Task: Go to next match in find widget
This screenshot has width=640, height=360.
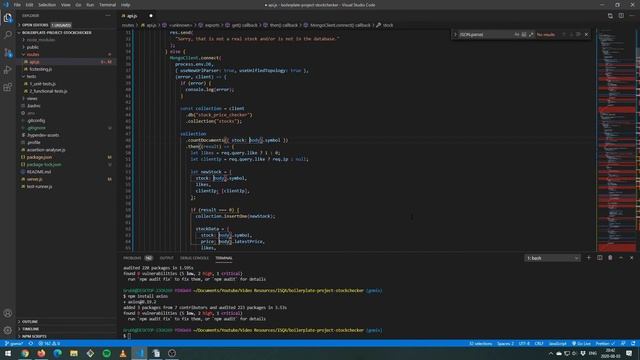Action: tap(571, 35)
